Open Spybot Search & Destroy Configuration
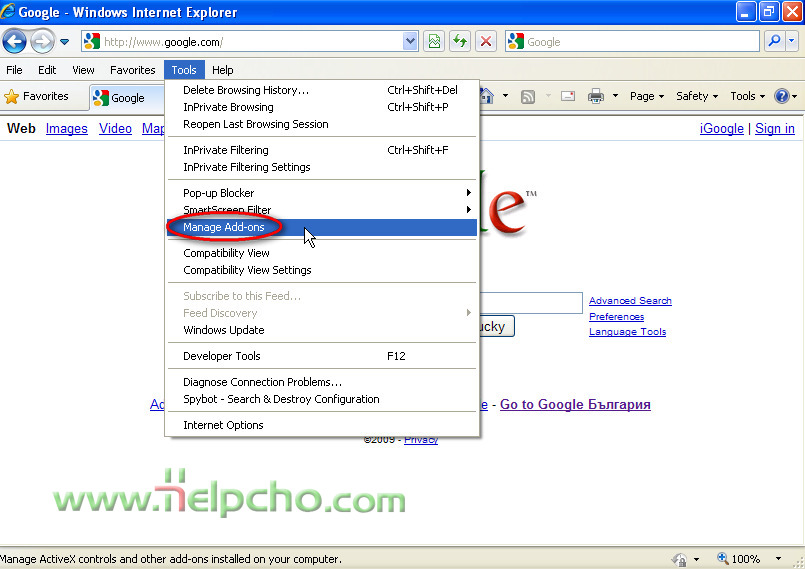 pyautogui.click(x=322, y=399)
